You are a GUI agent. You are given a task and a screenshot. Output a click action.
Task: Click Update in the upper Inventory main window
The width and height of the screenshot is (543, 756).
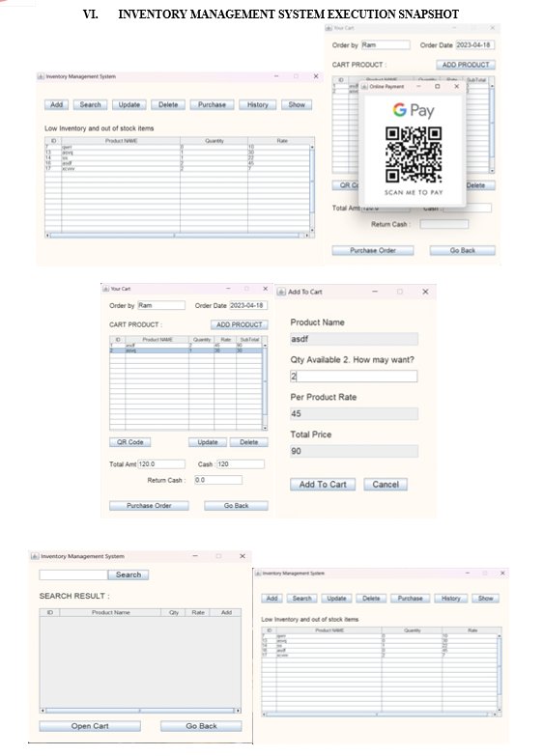point(129,104)
